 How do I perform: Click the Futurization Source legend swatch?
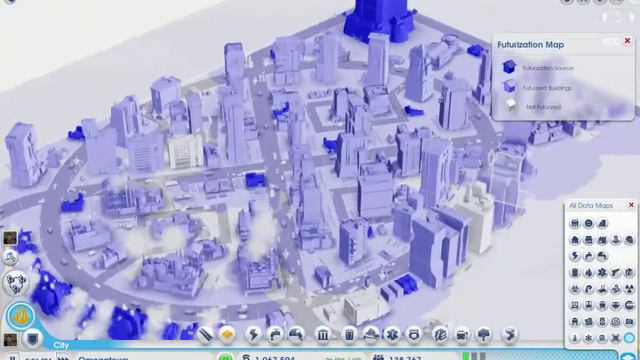click(x=509, y=67)
